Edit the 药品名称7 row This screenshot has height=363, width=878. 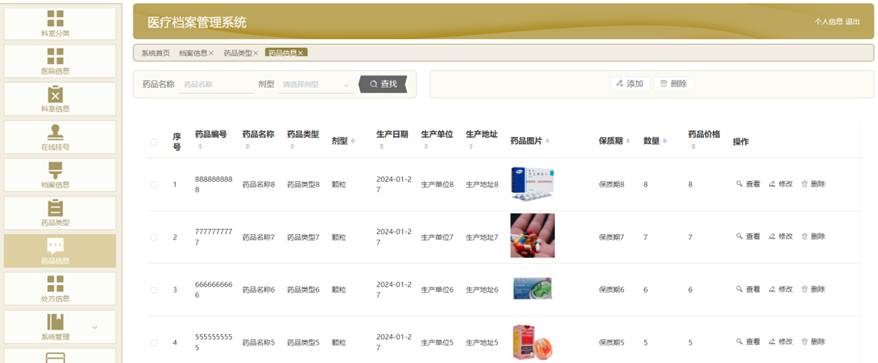click(x=781, y=236)
